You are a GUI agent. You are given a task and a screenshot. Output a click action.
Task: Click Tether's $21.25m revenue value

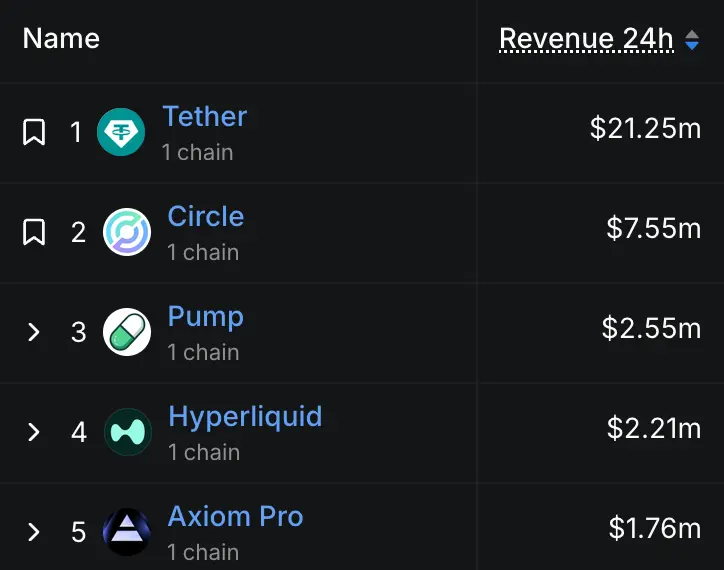click(646, 128)
